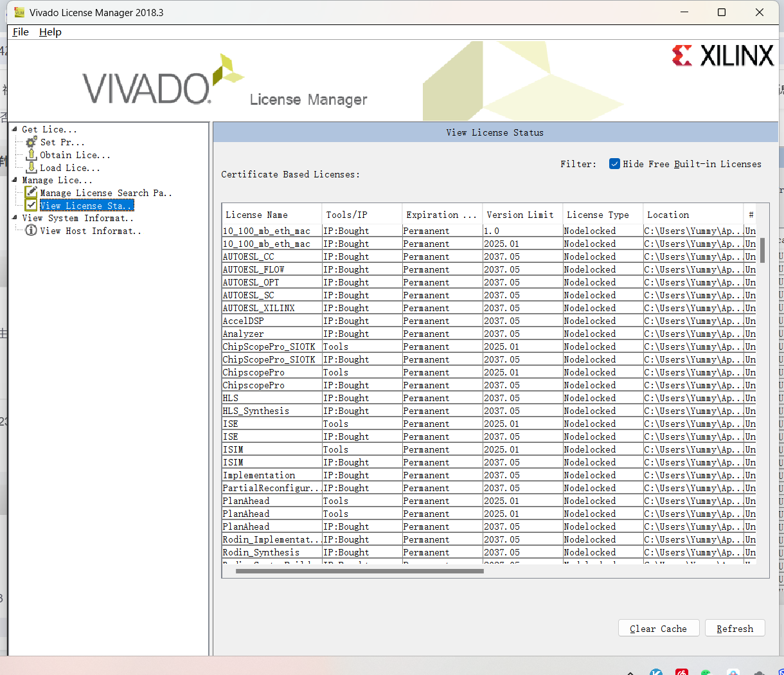Click the # column header

click(751, 215)
